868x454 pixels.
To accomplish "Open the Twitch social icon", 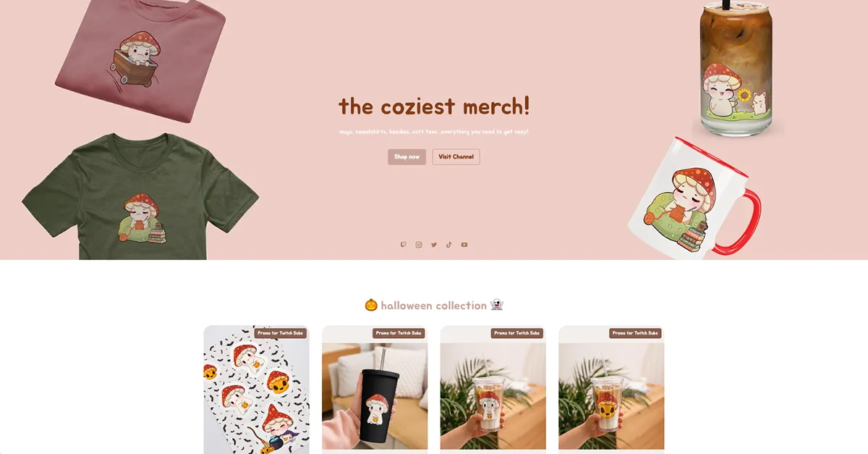I will pos(404,245).
